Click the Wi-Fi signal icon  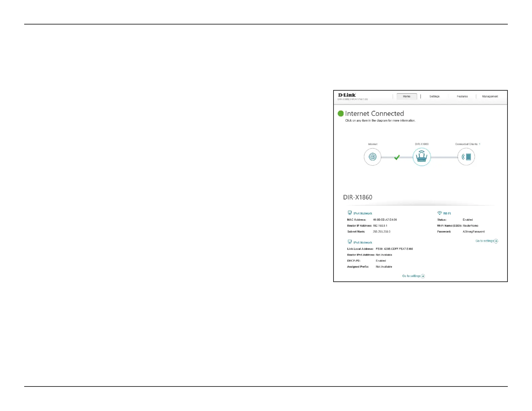[439, 213]
